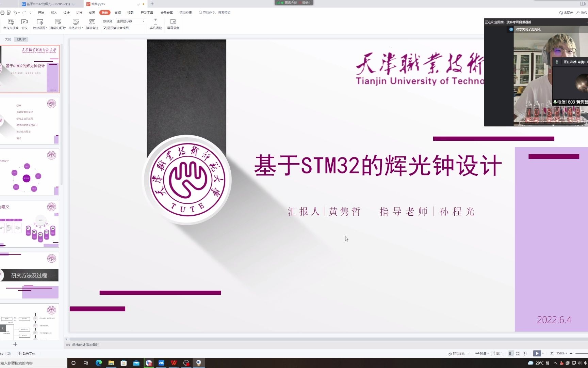Switch to 大纲 outline pane tab
The width and height of the screenshot is (588, 368).
point(8,39)
